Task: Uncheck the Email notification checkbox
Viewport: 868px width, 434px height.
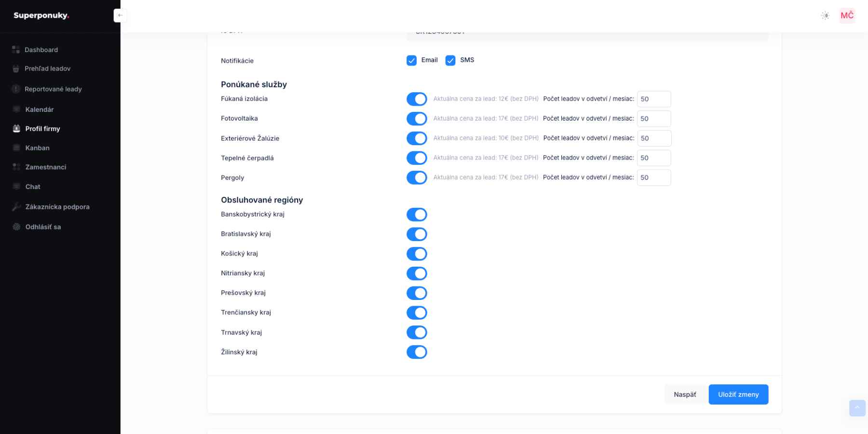Action: (411, 60)
